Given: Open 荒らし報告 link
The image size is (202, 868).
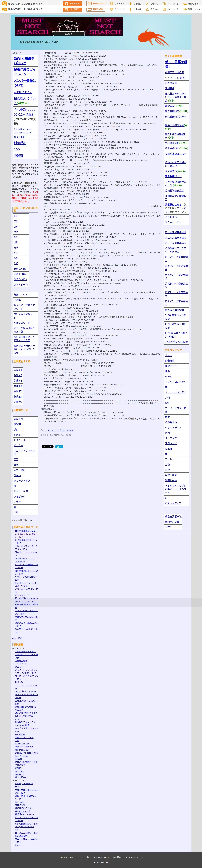Looking at the screenshot, I should click(171, 217).
